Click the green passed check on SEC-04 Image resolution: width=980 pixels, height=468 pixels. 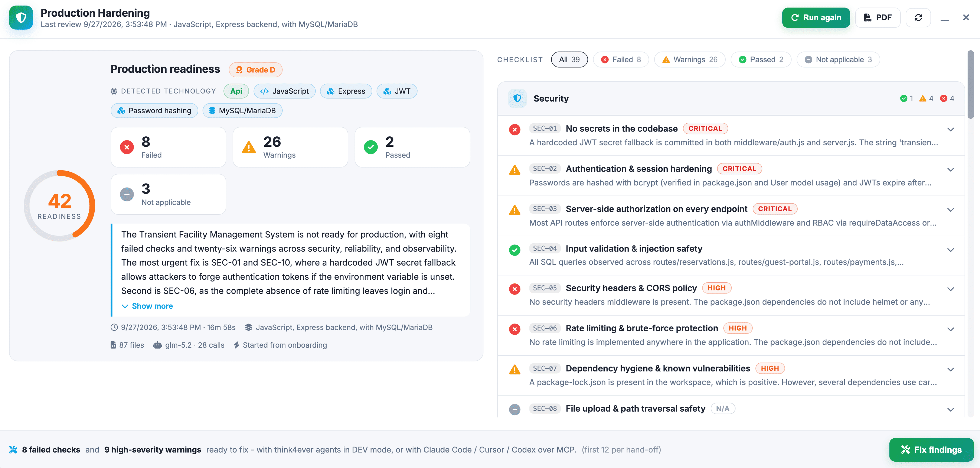(514, 250)
